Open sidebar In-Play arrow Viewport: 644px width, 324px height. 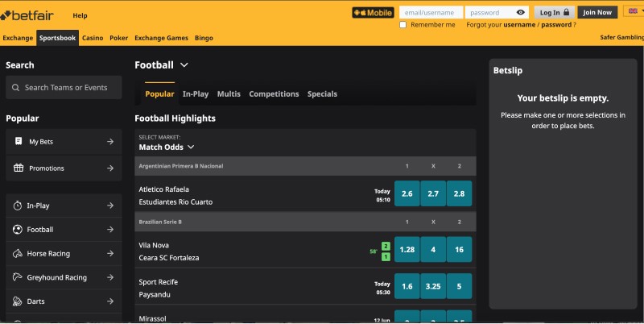(110, 206)
